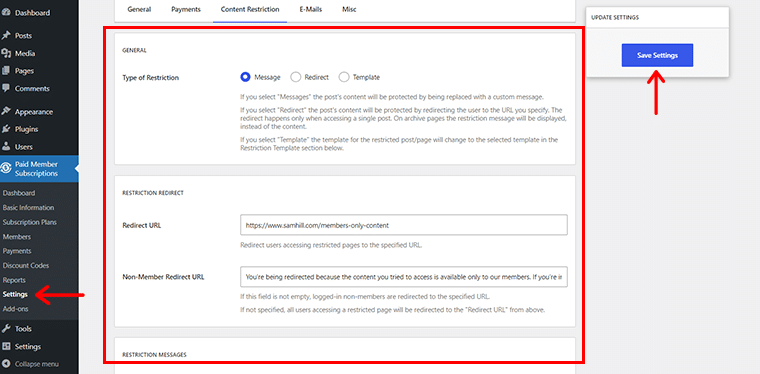Open the General settings tab
760x374 pixels.
point(139,9)
